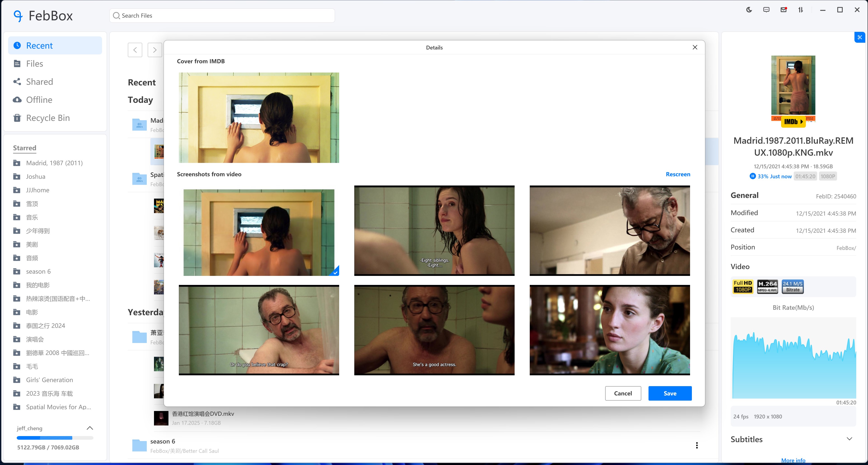Screen dimensions: 868x465
Task: Go to the next folder arrow
Action: (155, 50)
